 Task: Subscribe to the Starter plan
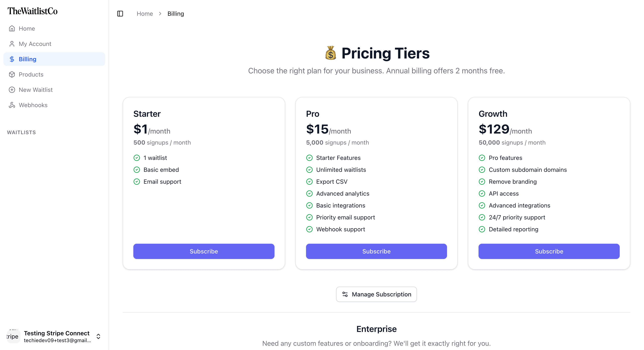coord(204,251)
